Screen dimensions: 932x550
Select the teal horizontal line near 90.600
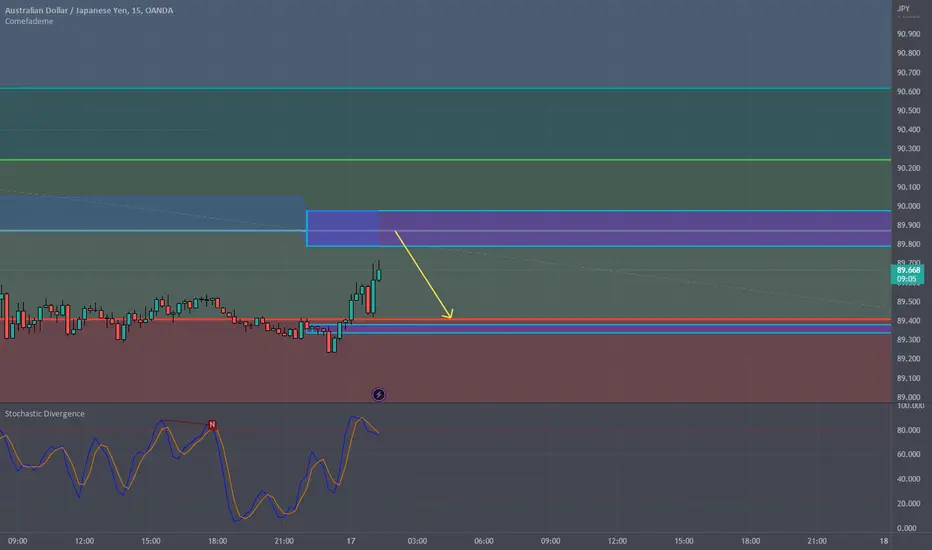445,89
